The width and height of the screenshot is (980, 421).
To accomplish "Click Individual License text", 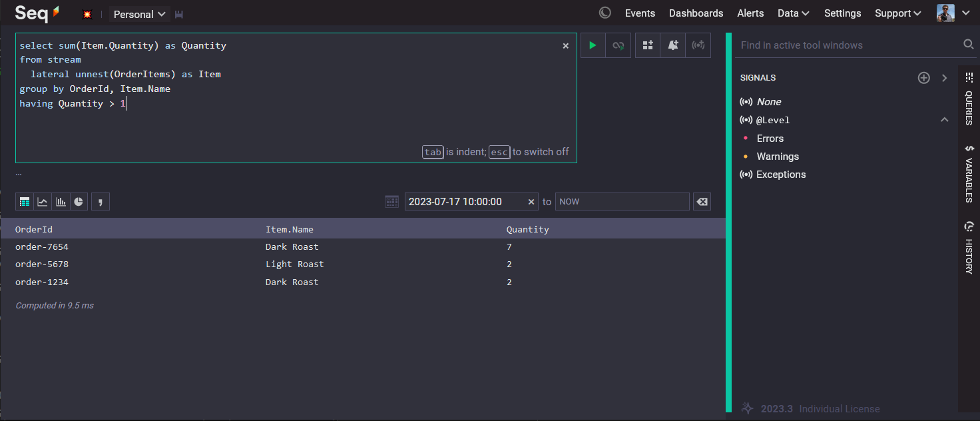I will tap(840, 408).
